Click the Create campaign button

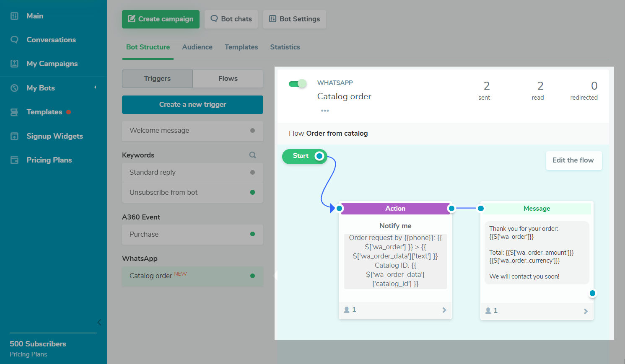pos(161,19)
